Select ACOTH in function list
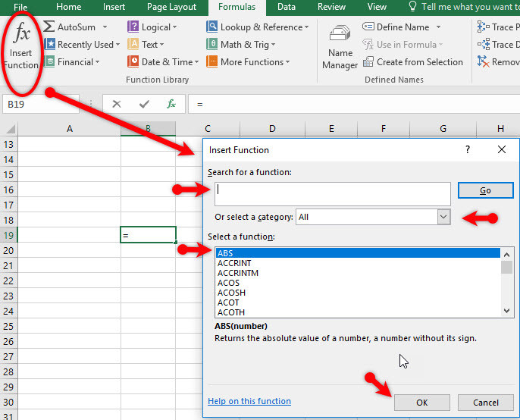This screenshot has width=520, height=420. pyautogui.click(x=358, y=312)
